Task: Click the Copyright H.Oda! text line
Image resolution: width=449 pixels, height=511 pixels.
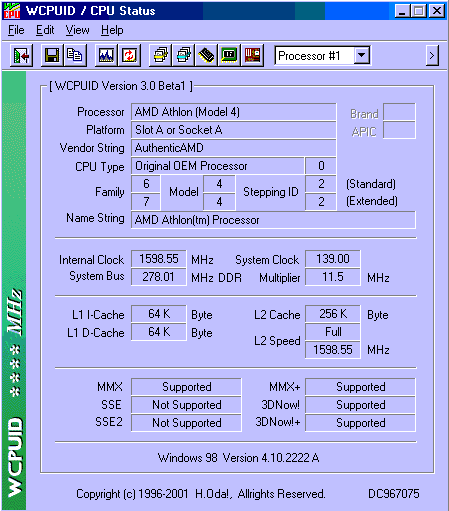Action: click(201, 494)
